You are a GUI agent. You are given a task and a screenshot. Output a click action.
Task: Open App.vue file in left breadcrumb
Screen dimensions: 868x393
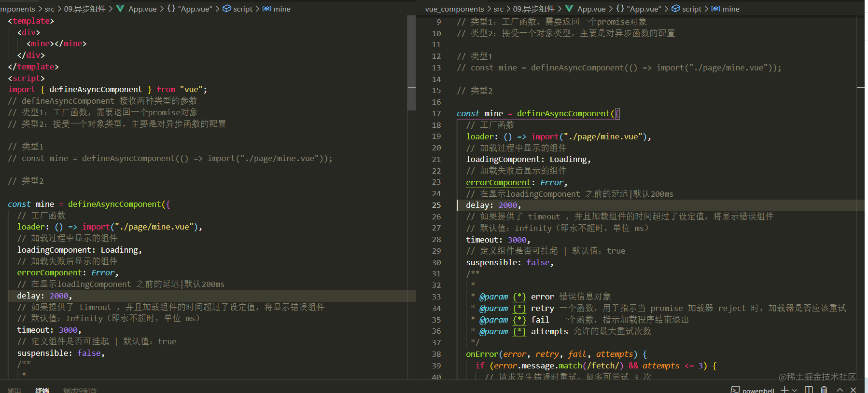pyautogui.click(x=142, y=9)
